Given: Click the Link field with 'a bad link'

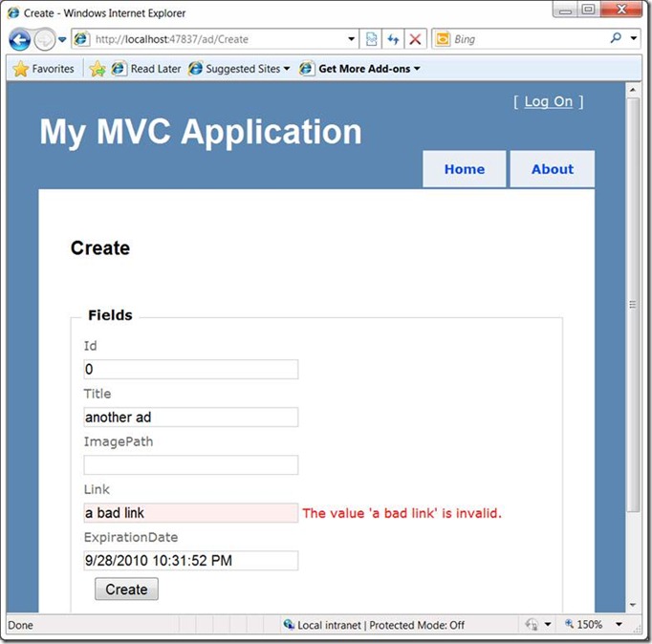Looking at the screenshot, I should coord(191,513).
